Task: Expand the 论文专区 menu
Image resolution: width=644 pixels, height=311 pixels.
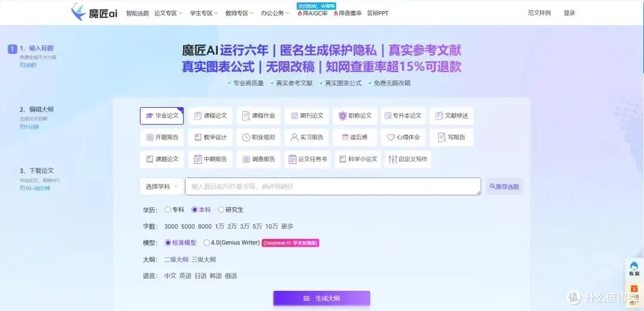Action: [168, 13]
